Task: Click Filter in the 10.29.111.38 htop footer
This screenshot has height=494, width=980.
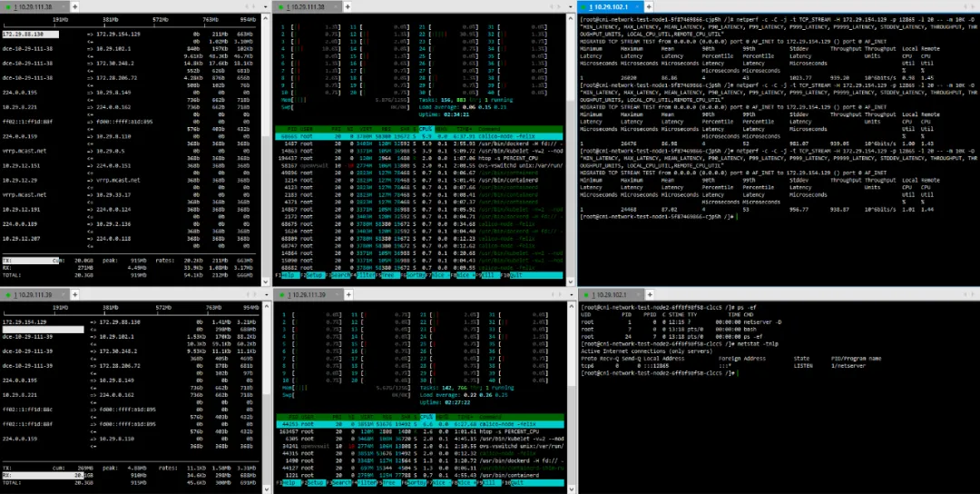Action: pos(367,275)
